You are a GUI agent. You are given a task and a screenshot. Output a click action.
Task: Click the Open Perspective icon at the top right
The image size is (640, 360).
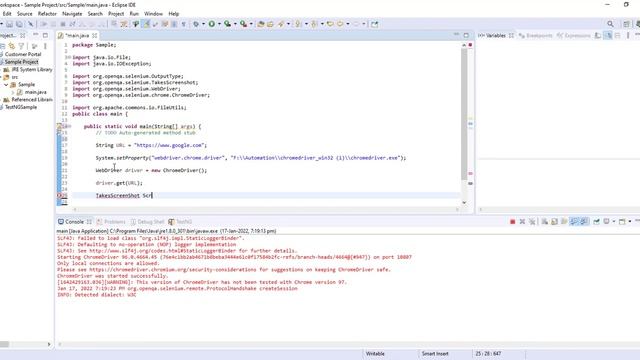627,24
